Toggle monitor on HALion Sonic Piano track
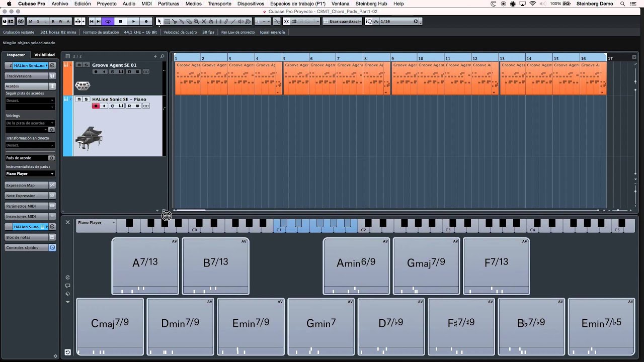Viewport: 644px width, 362px height. 104,106
